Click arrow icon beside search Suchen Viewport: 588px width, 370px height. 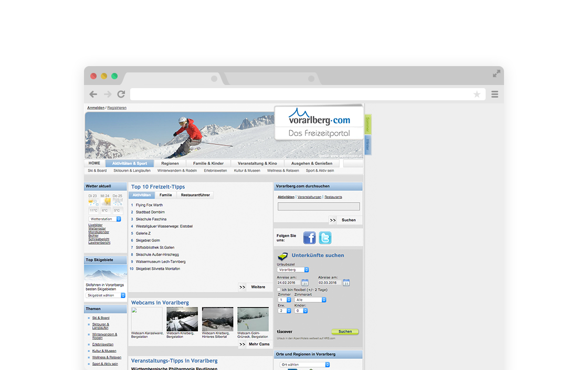click(x=333, y=220)
